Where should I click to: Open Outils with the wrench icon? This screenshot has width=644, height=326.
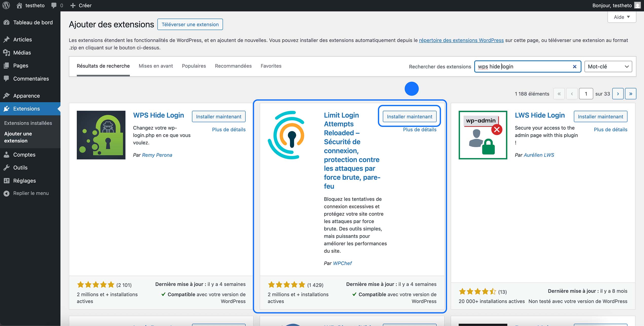point(7,167)
